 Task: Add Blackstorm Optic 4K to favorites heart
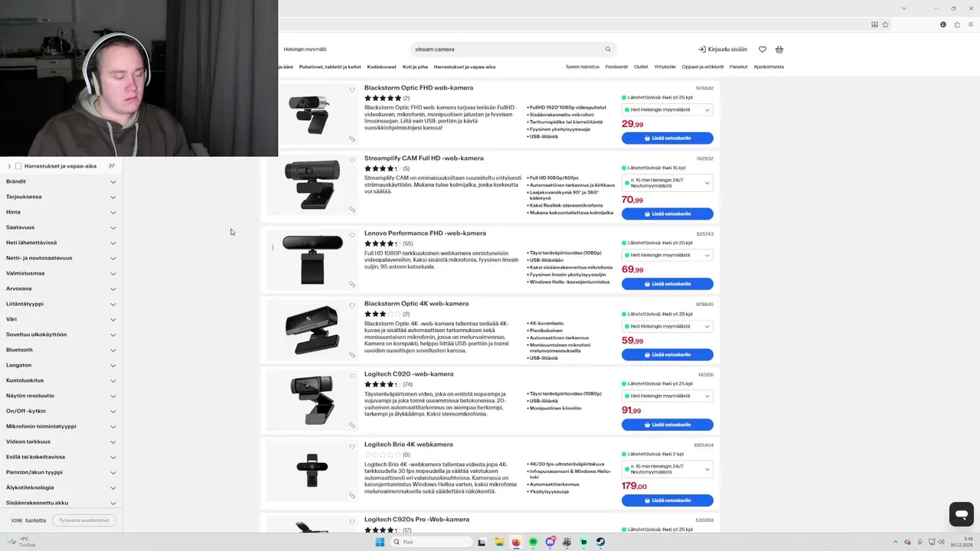pos(352,305)
